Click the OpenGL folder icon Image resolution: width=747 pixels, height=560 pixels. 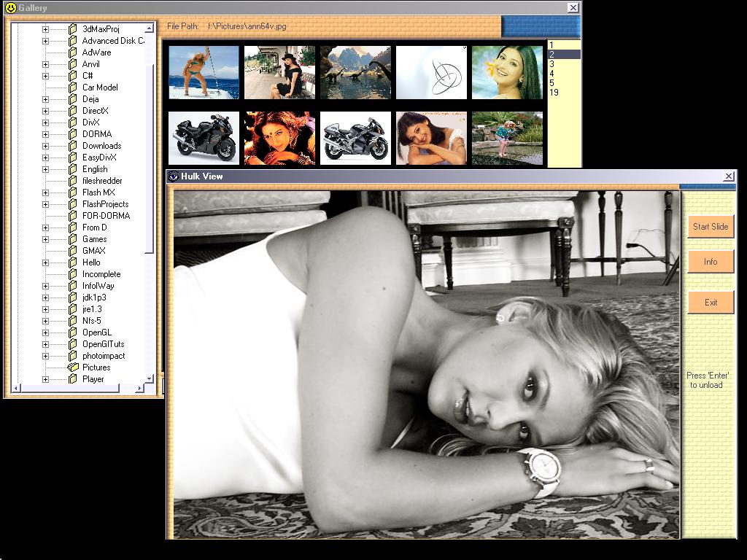coord(73,332)
